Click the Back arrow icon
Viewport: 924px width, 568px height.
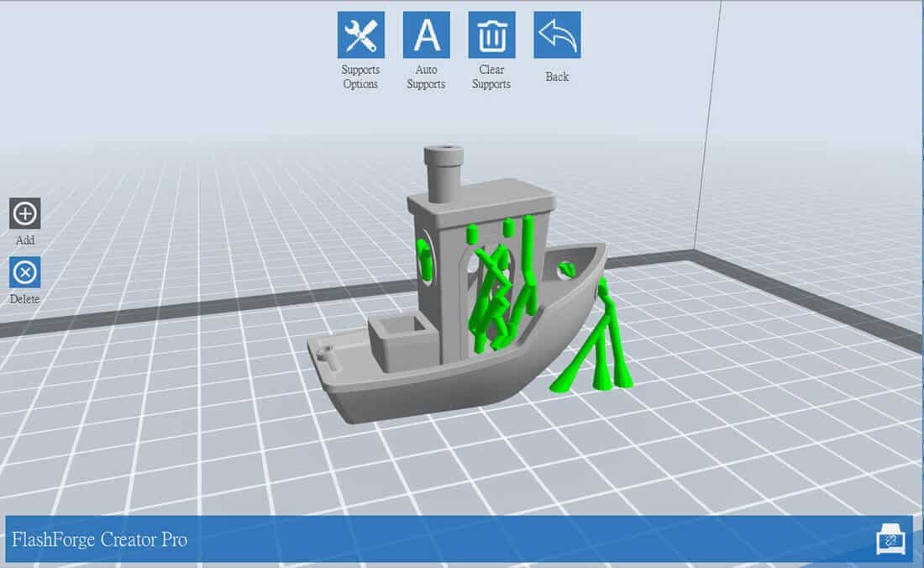557,34
